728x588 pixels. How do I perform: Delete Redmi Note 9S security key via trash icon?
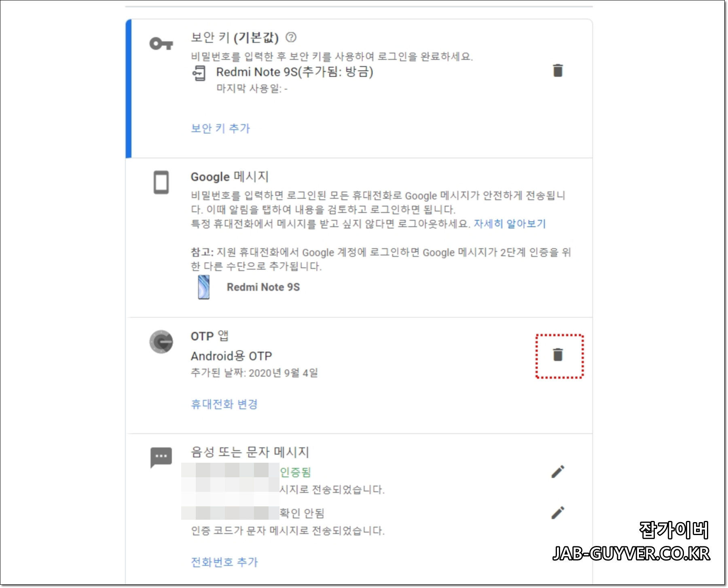[558, 71]
